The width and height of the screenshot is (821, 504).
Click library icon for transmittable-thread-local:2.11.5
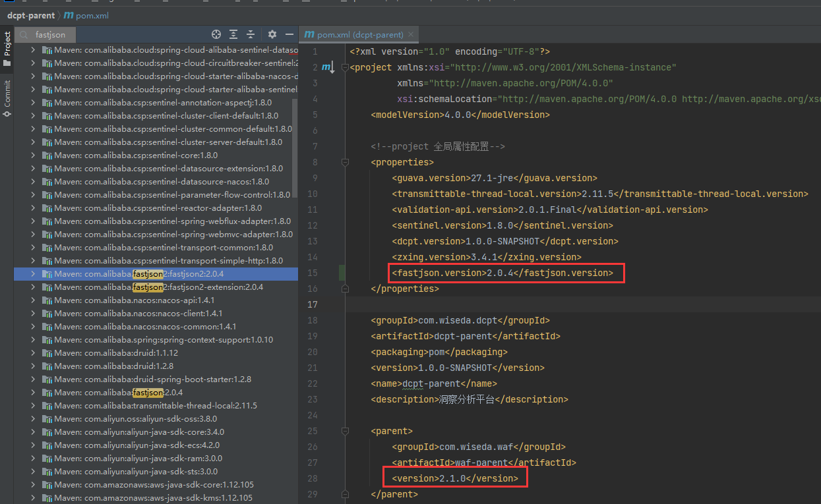(x=47, y=406)
